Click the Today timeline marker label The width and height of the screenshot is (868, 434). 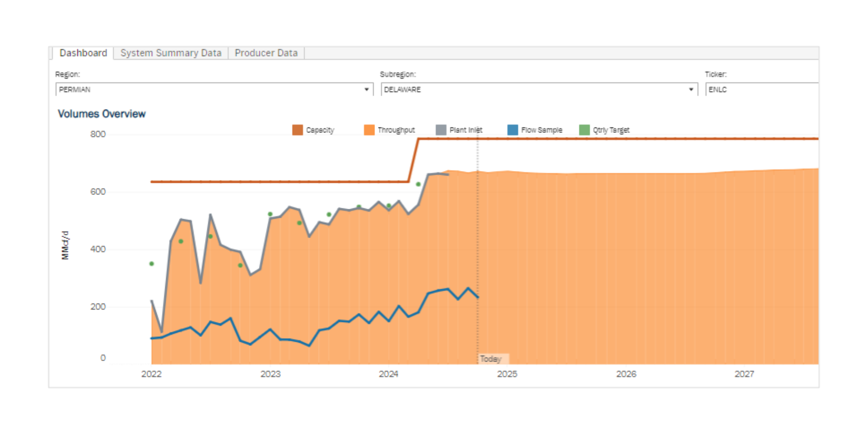pos(491,359)
